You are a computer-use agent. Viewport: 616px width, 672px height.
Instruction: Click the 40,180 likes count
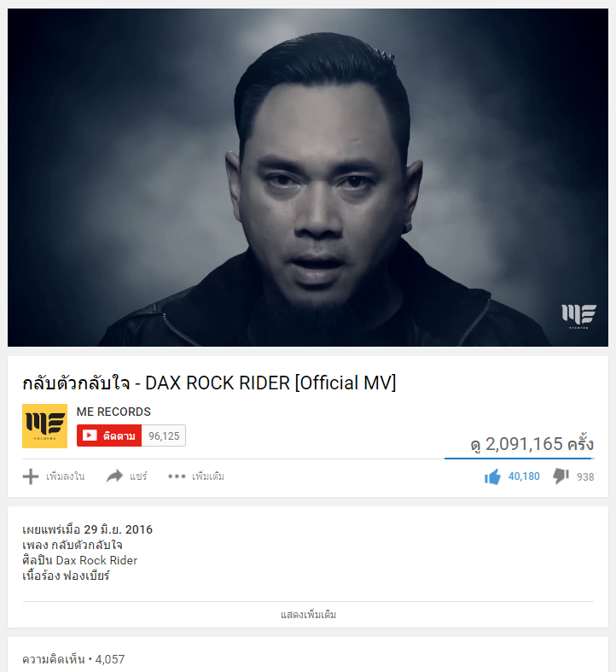(524, 476)
